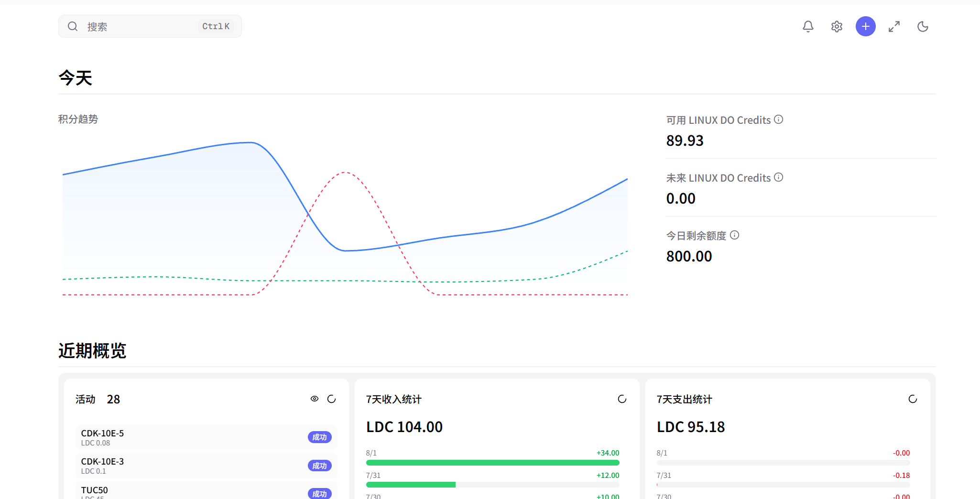
Task: Refresh the 7天收入统计 card
Action: tap(622, 399)
